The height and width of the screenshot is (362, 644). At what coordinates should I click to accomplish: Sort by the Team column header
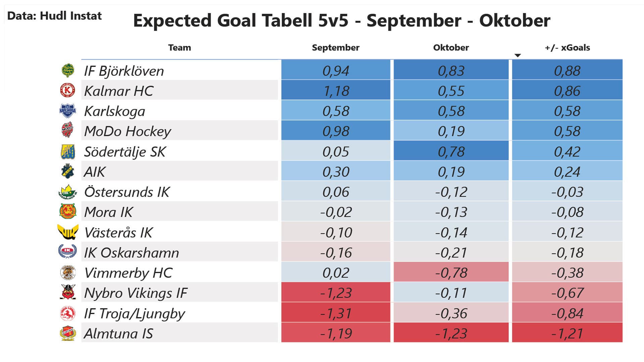[179, 48]
